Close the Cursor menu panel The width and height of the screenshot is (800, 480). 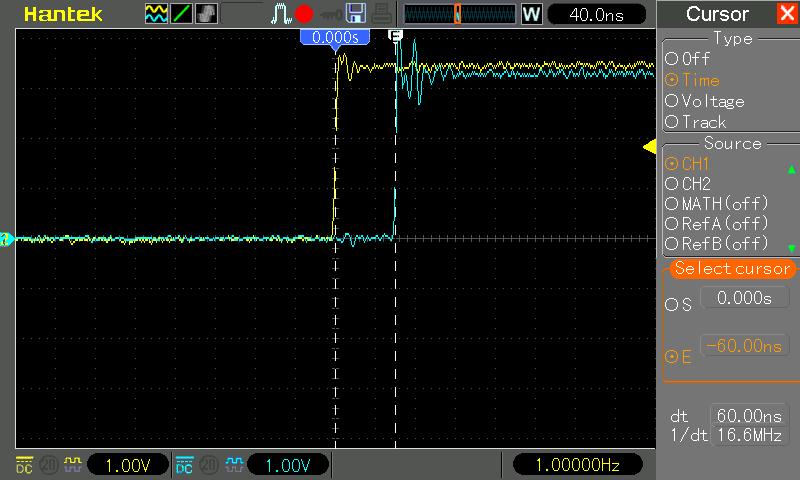[787, 14]
